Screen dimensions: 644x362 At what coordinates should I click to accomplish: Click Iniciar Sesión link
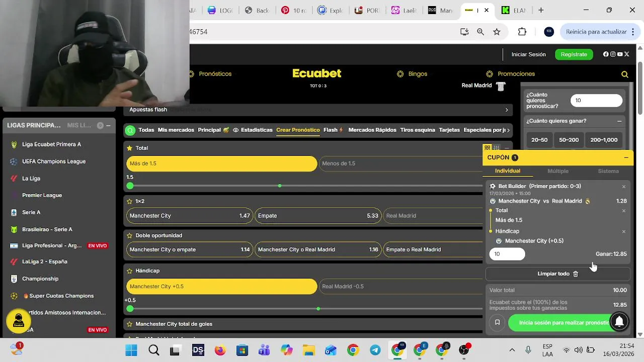(x=529, y=54)
